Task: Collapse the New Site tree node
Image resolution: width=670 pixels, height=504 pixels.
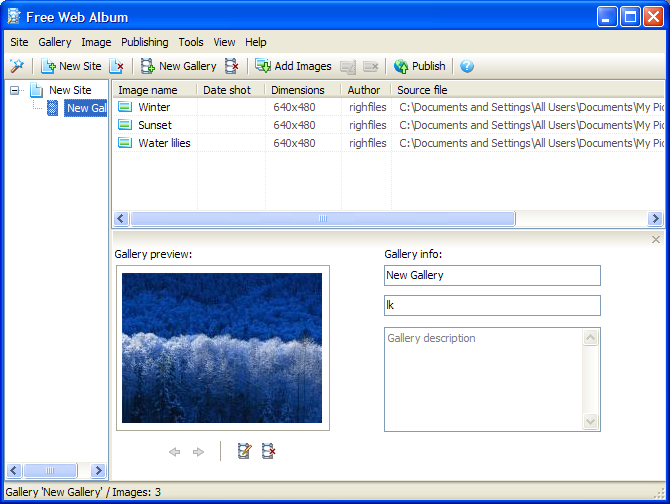Action: click(x=15, y=90)
